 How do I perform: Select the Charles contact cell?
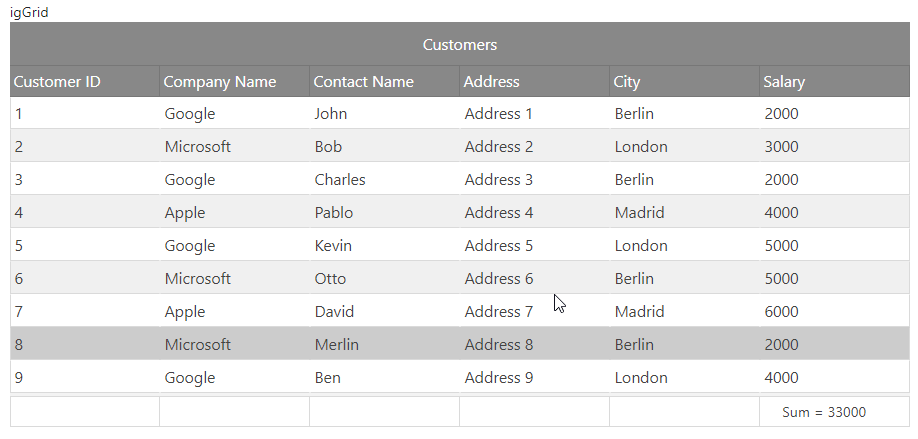(x=340, y=180)
